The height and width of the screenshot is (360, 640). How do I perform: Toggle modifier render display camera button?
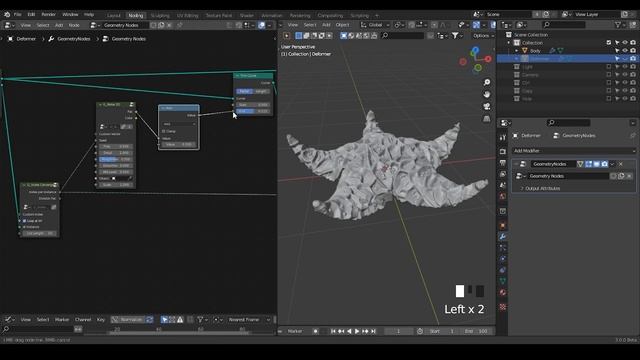coord(604,164)
